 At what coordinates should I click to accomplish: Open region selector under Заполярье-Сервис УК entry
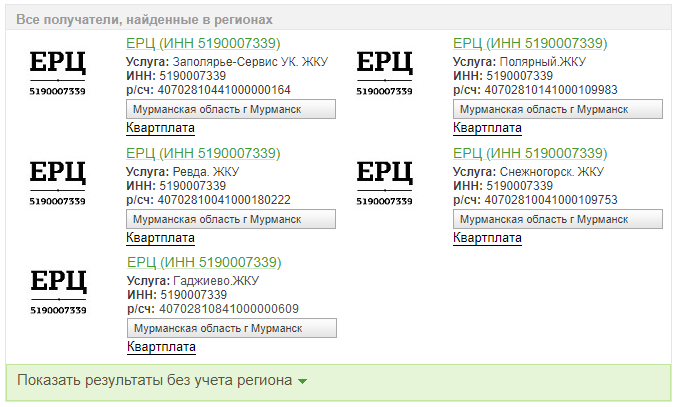[x=231, y=109]
